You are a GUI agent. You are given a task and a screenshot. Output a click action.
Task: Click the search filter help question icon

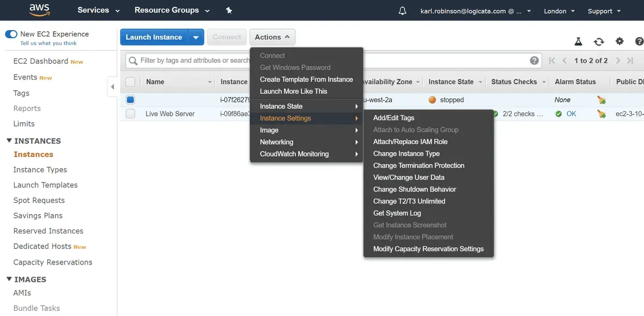point(534,61)
